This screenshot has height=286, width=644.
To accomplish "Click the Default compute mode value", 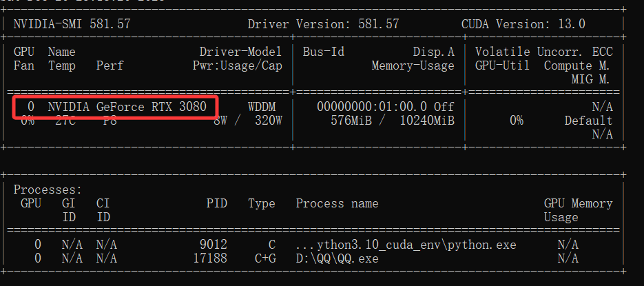I will pyautogui.click(x=588, y=121).
